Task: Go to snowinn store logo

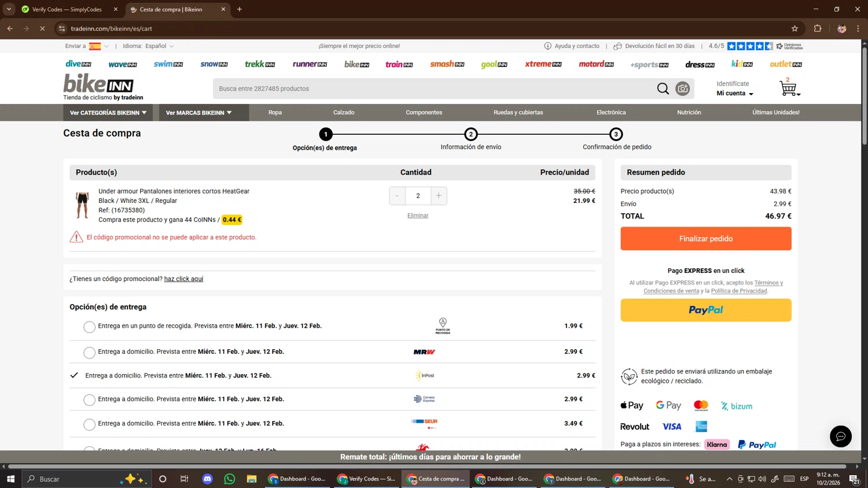Action: click(214, 64)
